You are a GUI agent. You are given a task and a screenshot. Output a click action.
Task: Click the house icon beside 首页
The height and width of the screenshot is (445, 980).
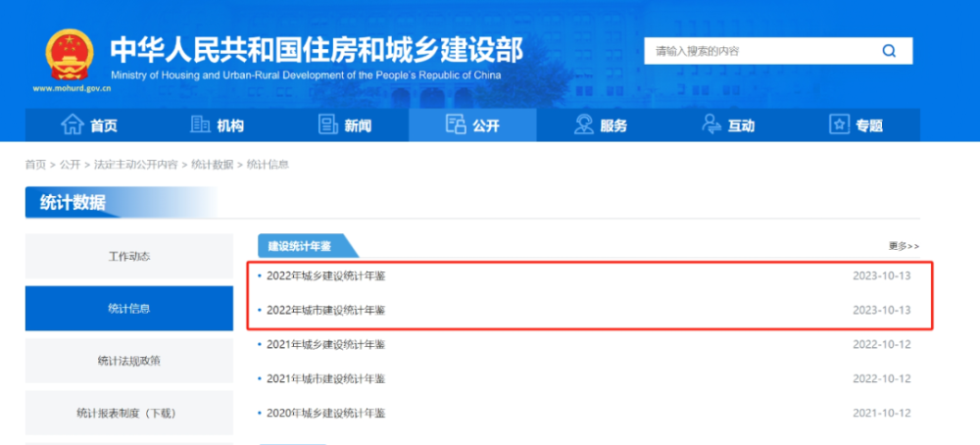73,124
